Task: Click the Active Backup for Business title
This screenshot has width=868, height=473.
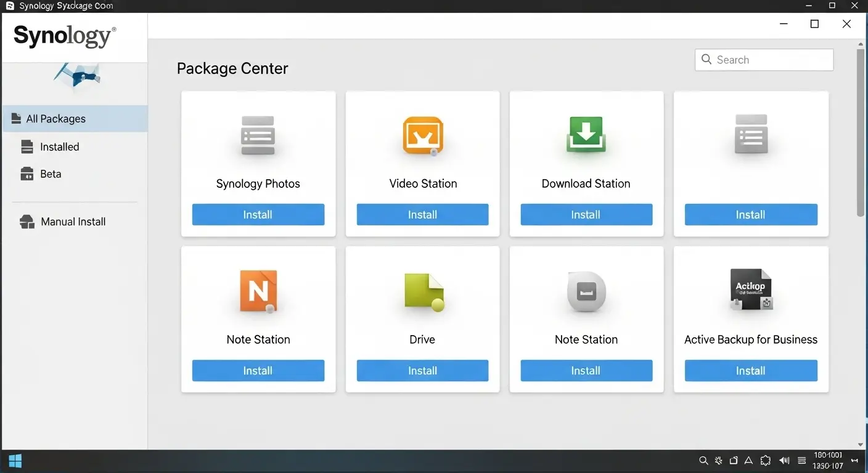Action: coord(751,339)
